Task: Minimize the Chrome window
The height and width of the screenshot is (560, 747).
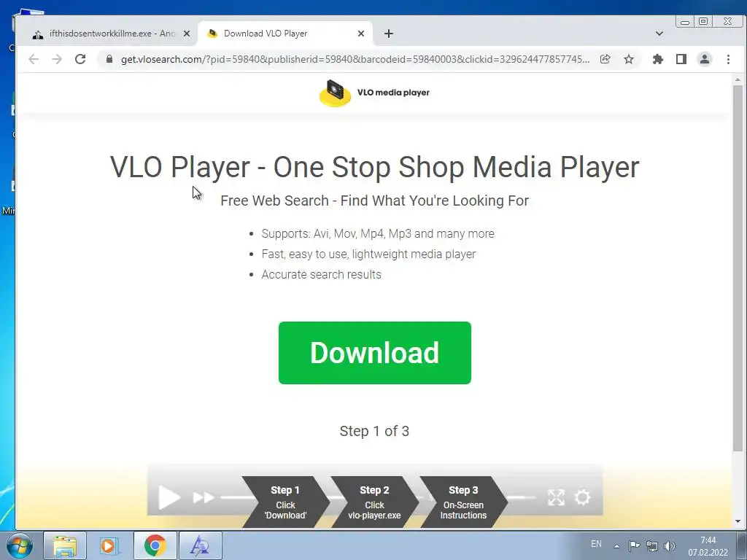Action: pos(685,21)
